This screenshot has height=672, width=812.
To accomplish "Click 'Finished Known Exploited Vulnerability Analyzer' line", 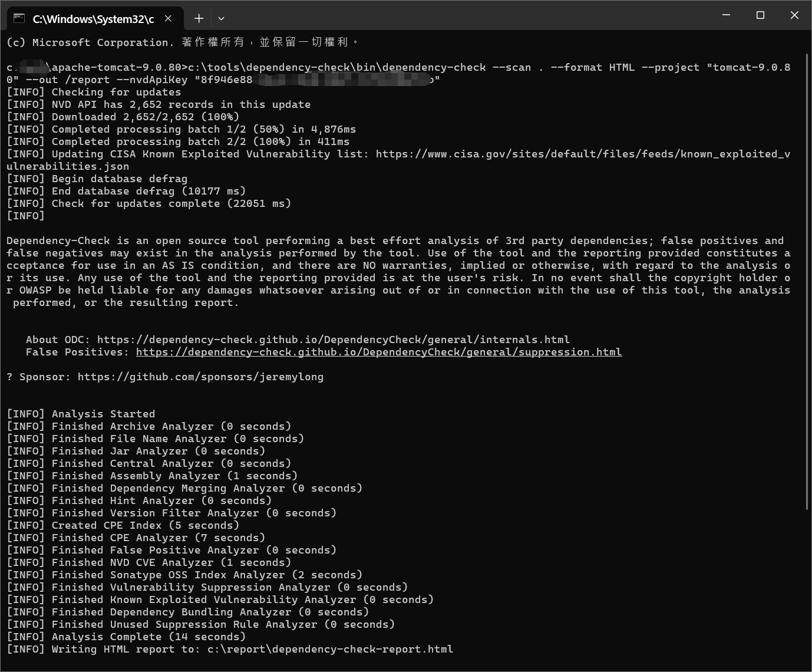I will [220, 599].
